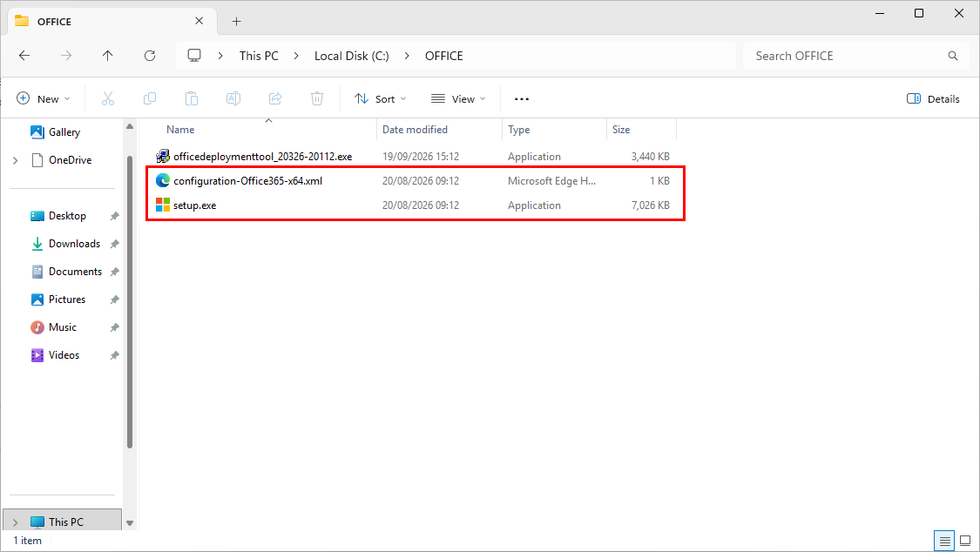The height and width of the screenshot is (552, 980).
Task: Go up one folder level
Action: click(107, 56)
